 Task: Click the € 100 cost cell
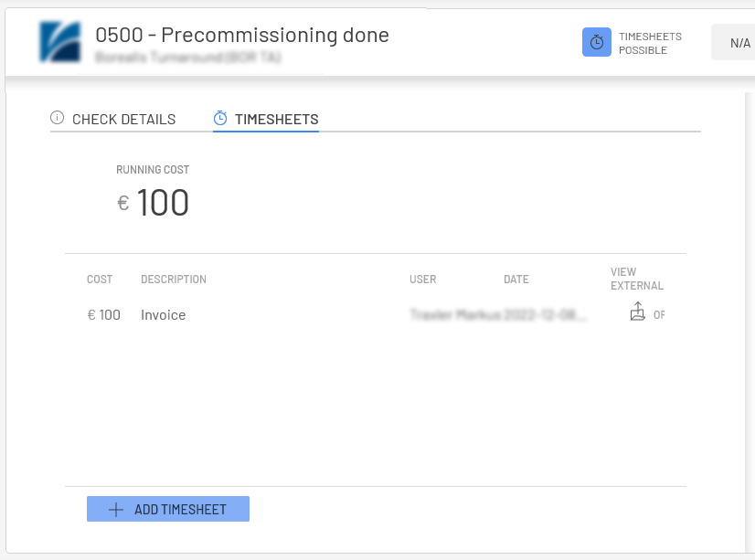pyautogui.click(x=103, y=315)
